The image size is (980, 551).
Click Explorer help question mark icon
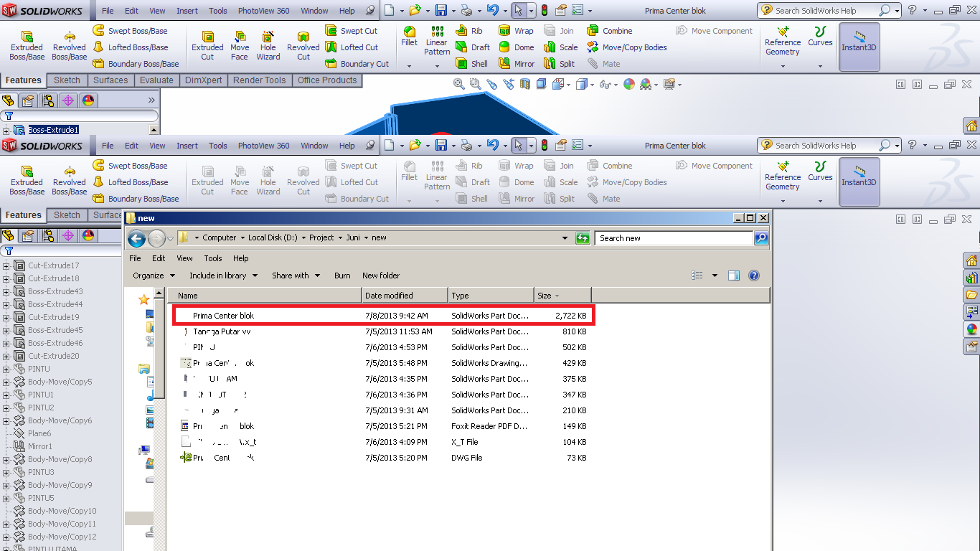pyautogui.click(x=754, y=275)
